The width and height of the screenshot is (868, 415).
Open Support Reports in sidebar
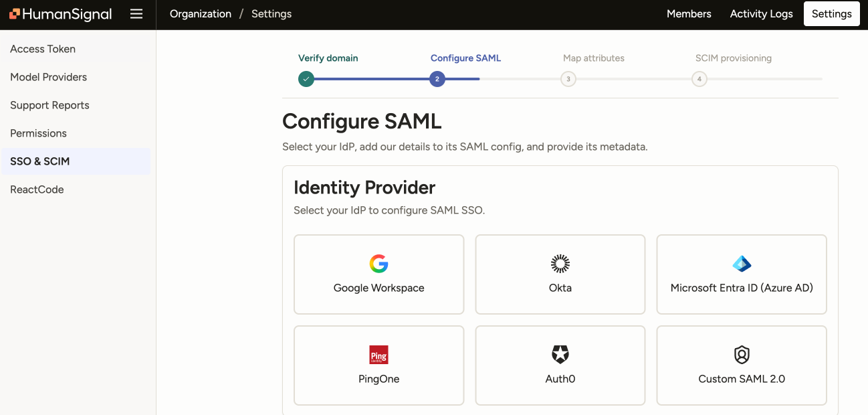[49, 105]
